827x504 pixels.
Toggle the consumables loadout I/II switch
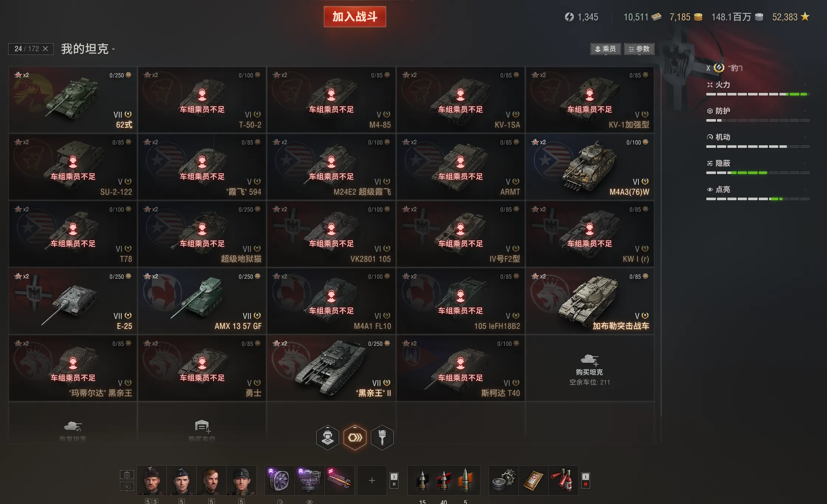[x=585, y=480]
